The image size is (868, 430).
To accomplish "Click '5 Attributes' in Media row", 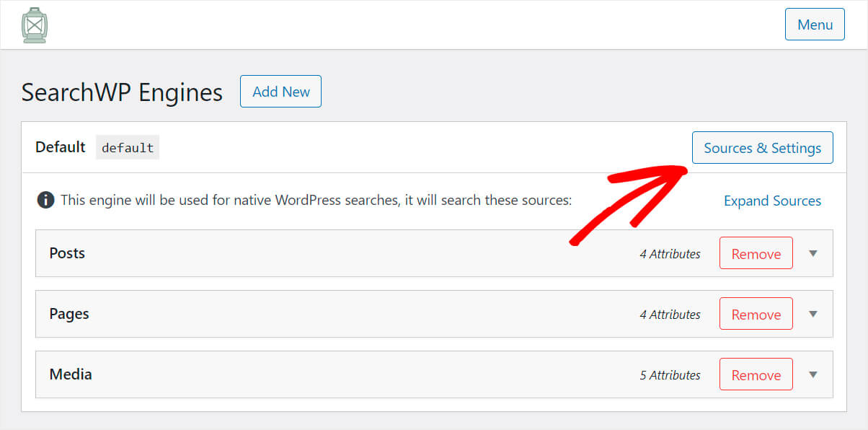I will coord(670,375).
